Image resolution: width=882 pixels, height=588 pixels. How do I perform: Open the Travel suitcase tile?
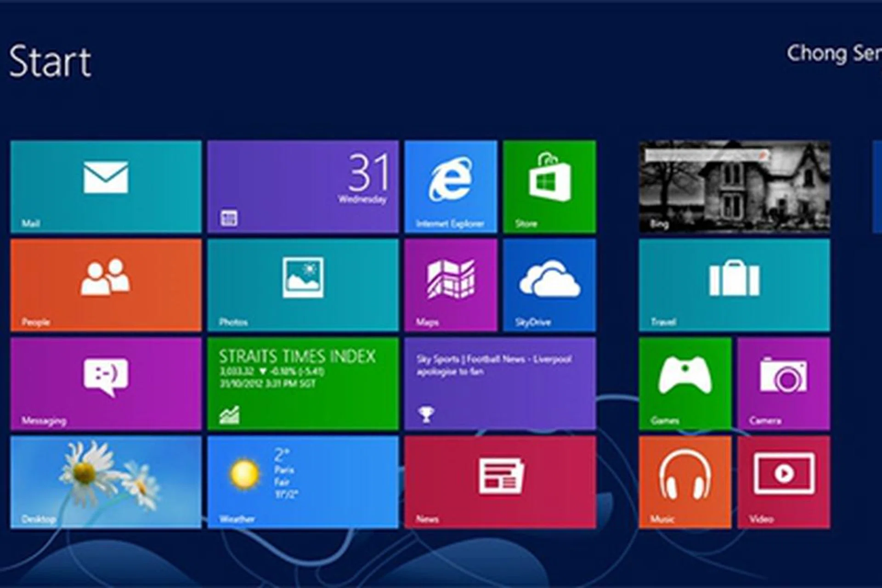734,285
